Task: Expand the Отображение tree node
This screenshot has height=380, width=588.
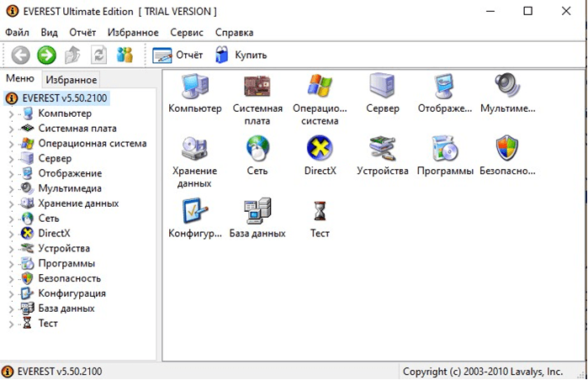Action: tap(11, 174)
